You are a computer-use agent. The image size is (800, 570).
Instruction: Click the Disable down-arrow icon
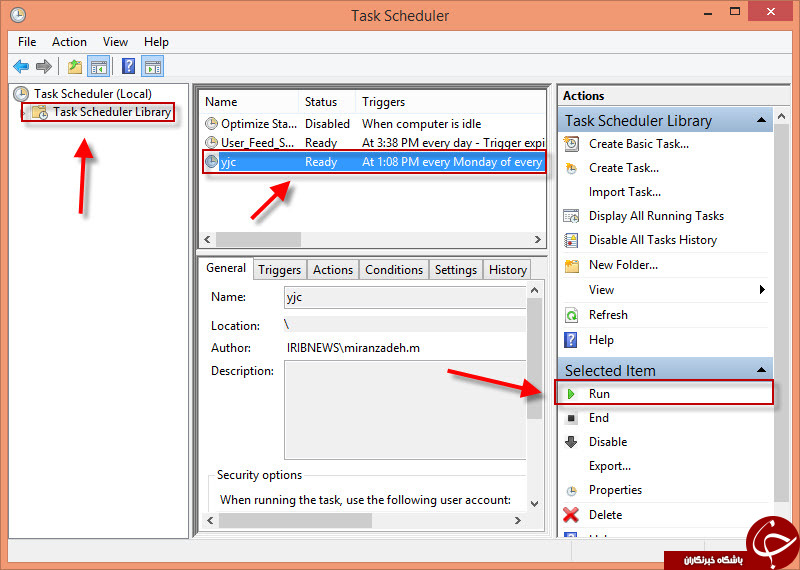571,442
